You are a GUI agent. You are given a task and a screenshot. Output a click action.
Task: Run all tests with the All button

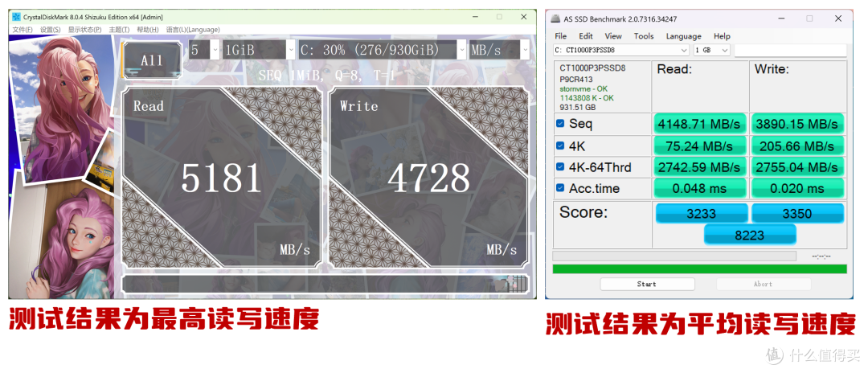(151, 59)
